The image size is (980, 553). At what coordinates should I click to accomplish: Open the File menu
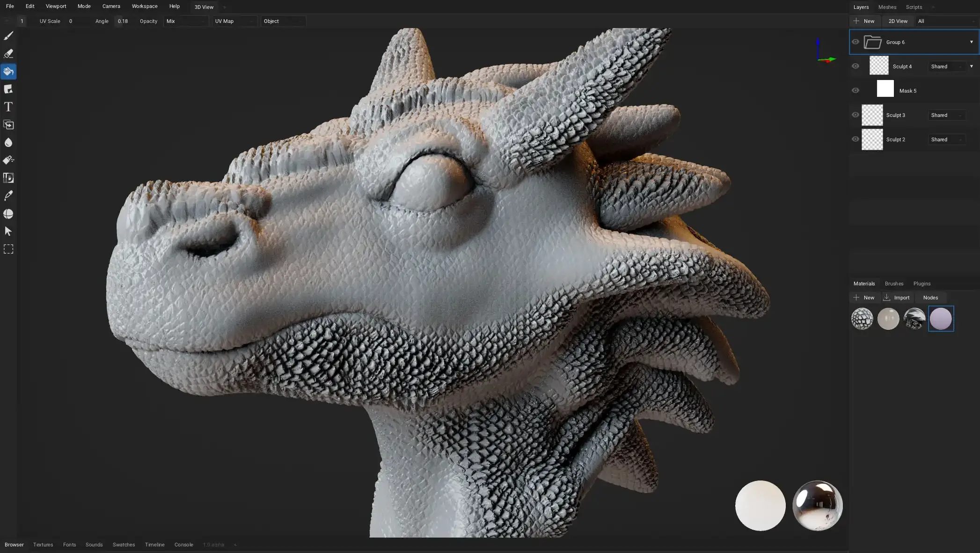coord(10,7)
